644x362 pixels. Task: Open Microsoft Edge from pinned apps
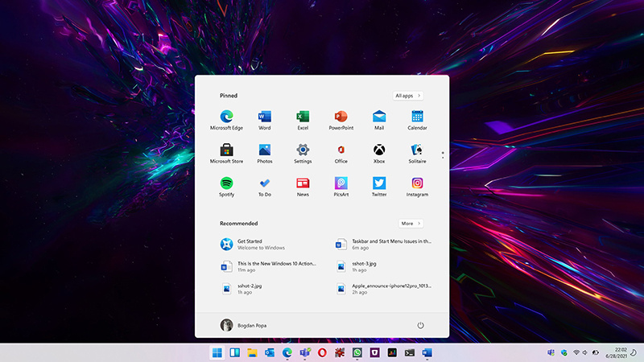[x=226, y=120]
